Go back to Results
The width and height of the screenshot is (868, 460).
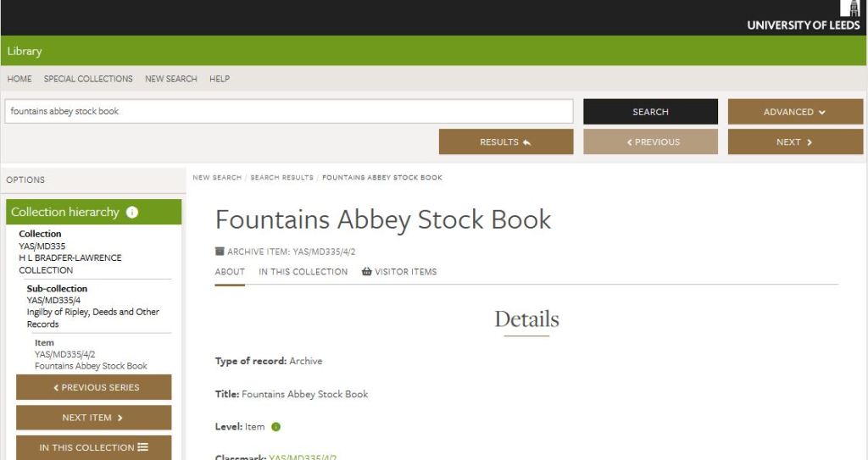click(505, 141)
